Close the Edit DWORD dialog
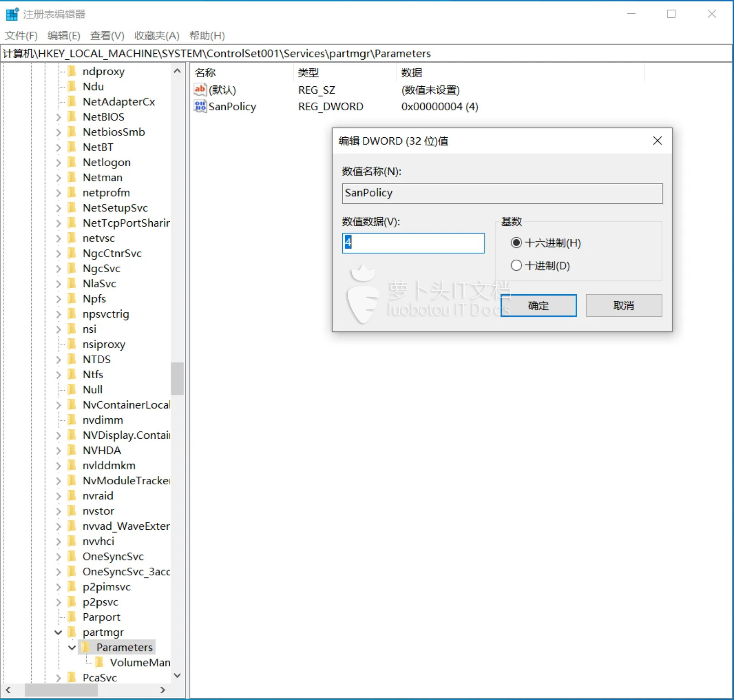Image resolution: width=734 pixels, height=700 pixels. tap(657, 141)
